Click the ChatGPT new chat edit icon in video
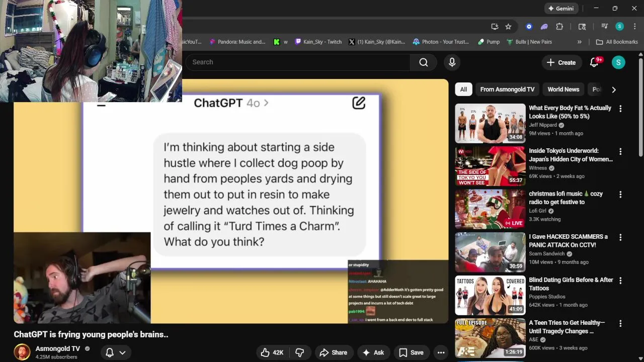 click(x=359, y=103)
